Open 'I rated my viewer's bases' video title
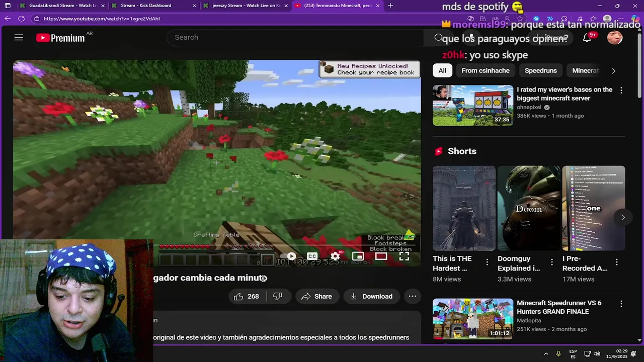Image resolution: width=644 pixels, height=362 pixels. pos(565,94)
